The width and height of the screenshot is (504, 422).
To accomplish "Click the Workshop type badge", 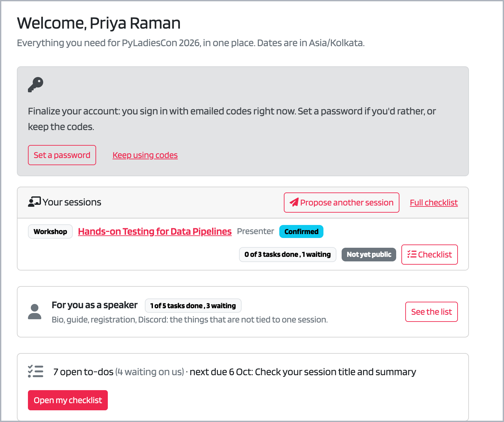I will [50, 231].
